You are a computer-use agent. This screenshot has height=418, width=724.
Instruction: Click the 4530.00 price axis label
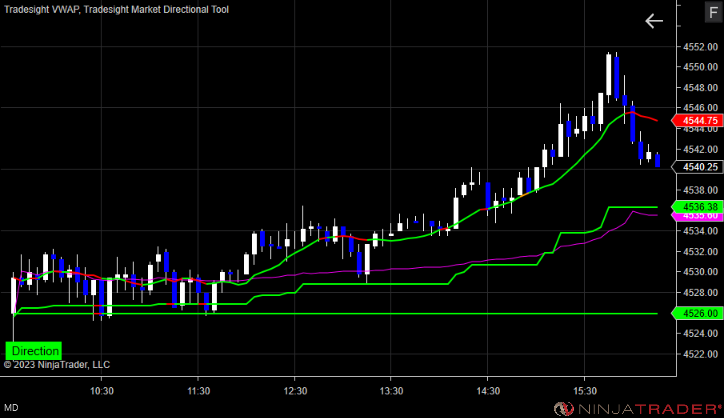tap(700, 272)
